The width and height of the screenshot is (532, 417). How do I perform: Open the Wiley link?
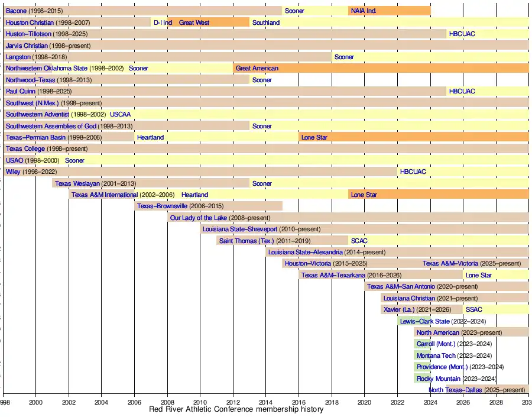point(13,172)
